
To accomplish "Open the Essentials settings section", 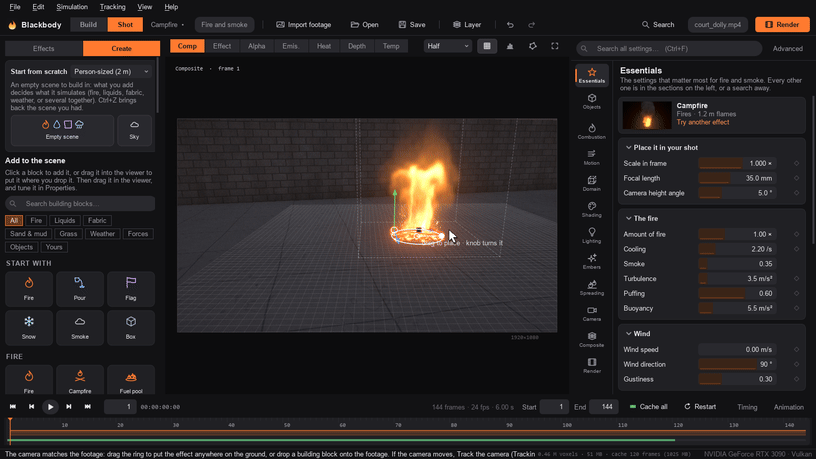I will pos(592,75).
